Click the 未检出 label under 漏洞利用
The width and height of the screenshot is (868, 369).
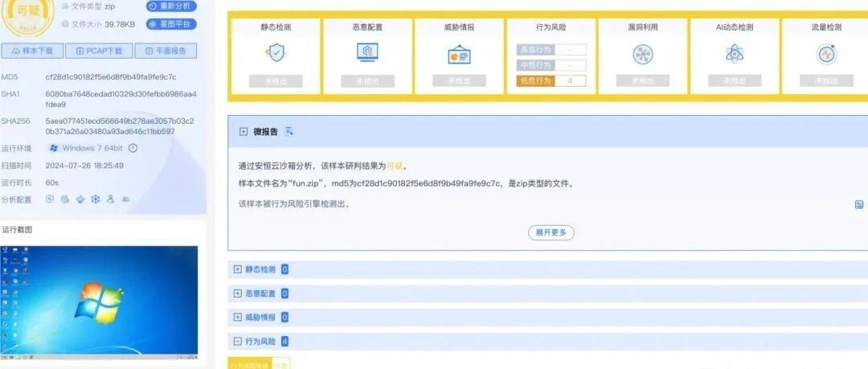click(x=643, y=80)
